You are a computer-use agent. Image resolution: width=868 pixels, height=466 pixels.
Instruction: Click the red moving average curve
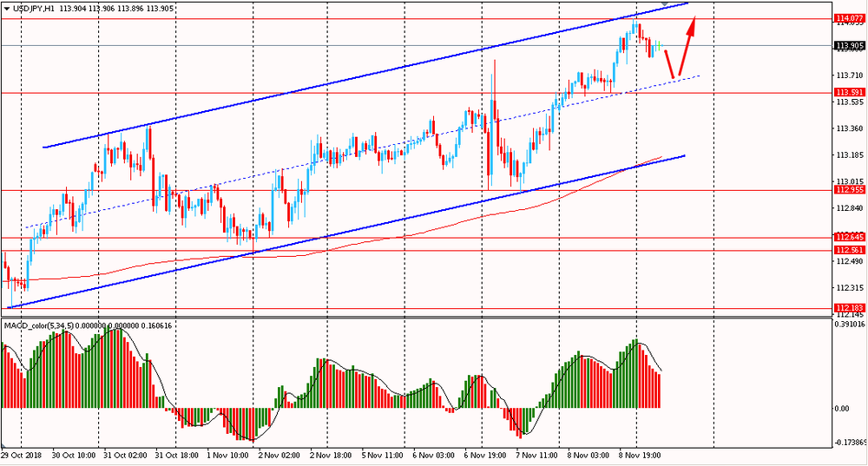(x=434, y=225)
